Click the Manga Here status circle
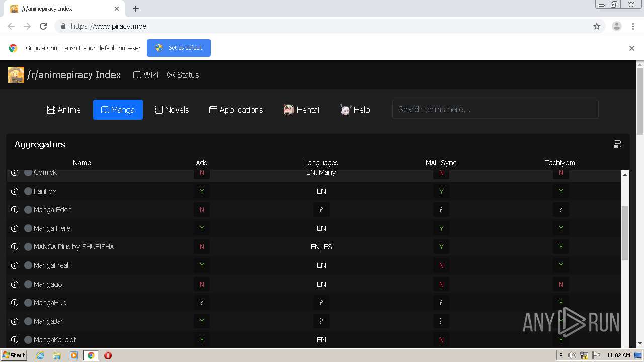The height and width of the screenshot is (362, 644). click(x=28, y=228)
